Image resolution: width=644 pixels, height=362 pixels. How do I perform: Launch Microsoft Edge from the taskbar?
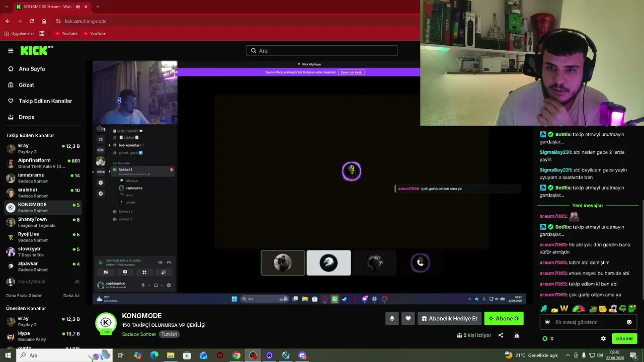pos(154,355)
